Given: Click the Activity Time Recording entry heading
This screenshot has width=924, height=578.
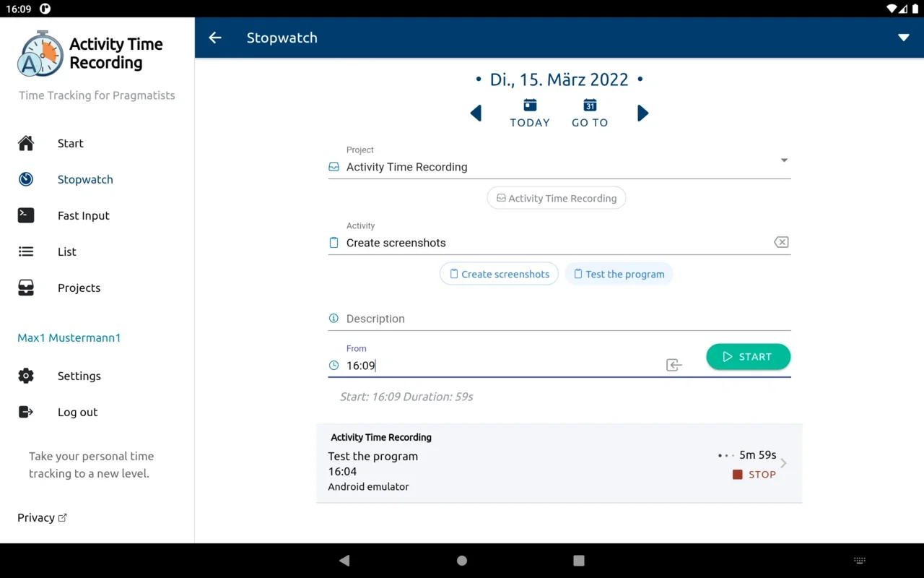Looking at the screenshot, I should coord(381,437).
